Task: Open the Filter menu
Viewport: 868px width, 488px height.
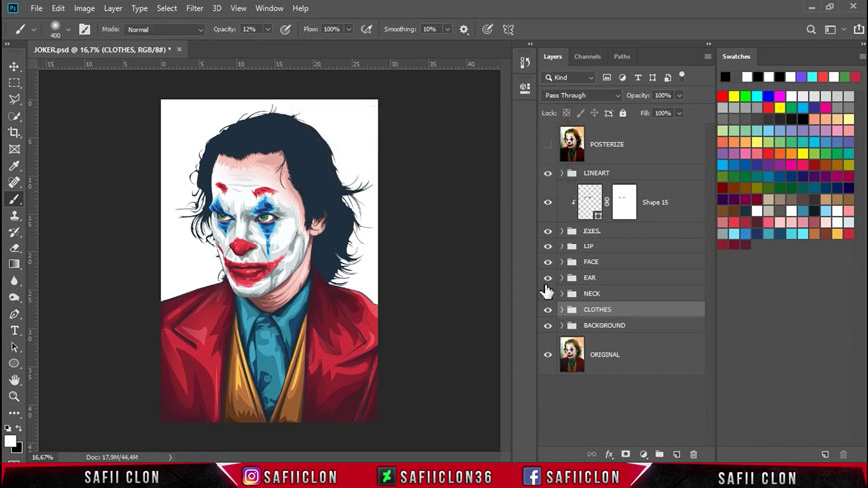Action: click(x=194, y=8)
